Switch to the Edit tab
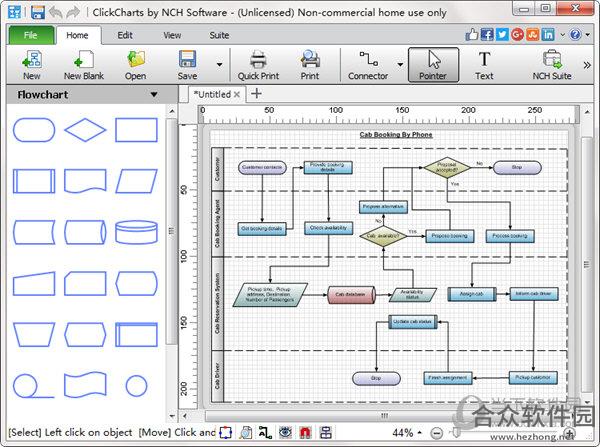The width and height of the screenshot is (600, 447). [125, 35]
